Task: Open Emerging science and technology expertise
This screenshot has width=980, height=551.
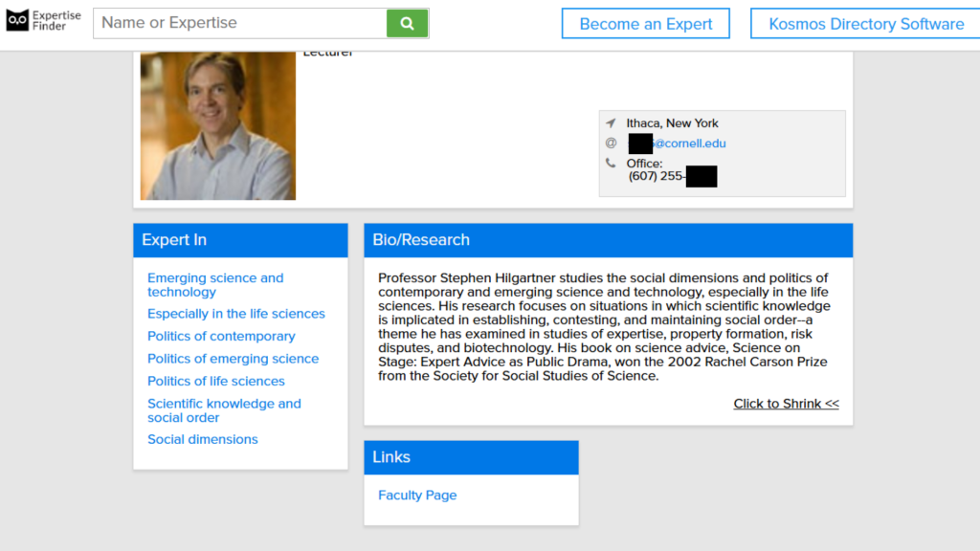Action: click(215, 285)
